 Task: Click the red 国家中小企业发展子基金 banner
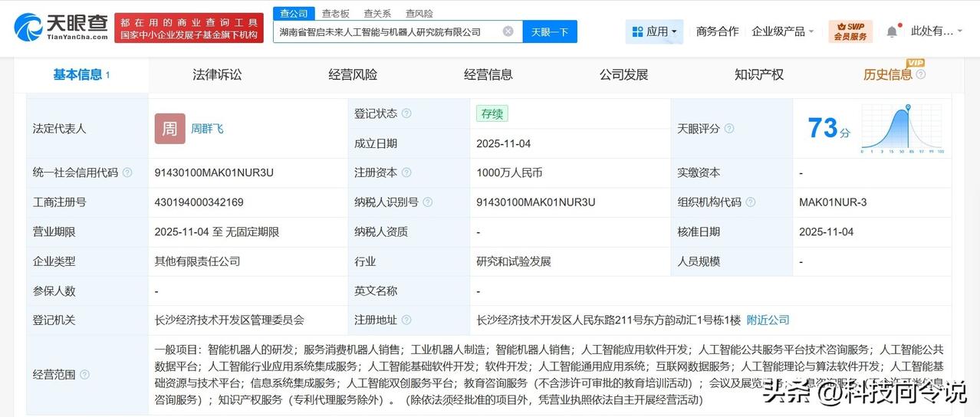tap(189, 28)
